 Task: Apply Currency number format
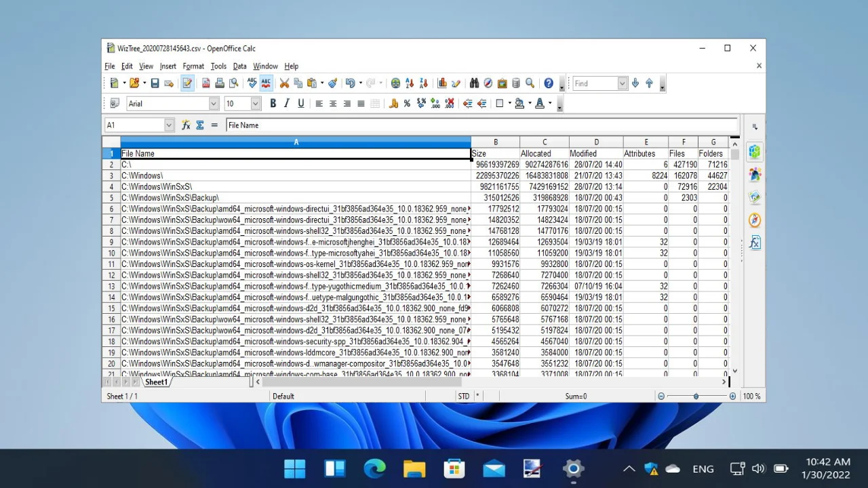click(393, 104)
